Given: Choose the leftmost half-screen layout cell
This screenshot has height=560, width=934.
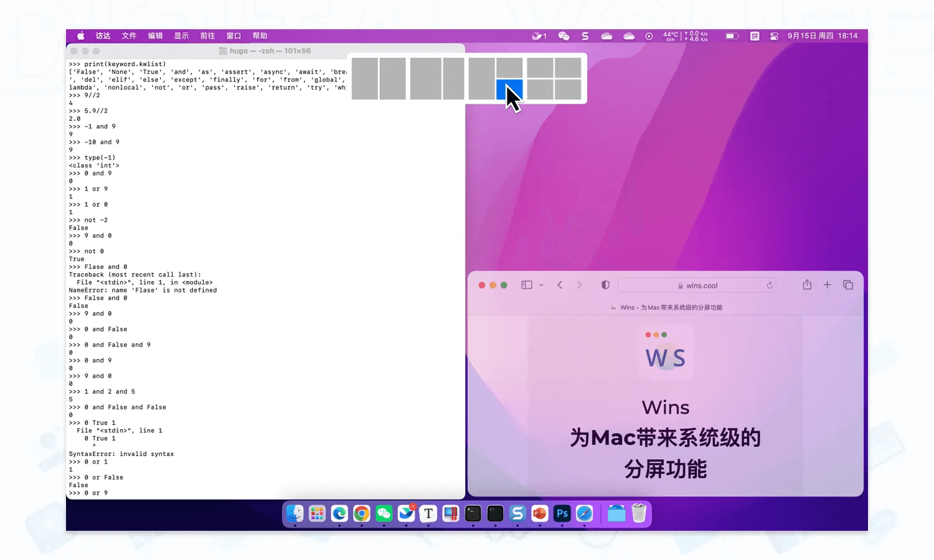Looking at the screenshot, I should point(365,78).
